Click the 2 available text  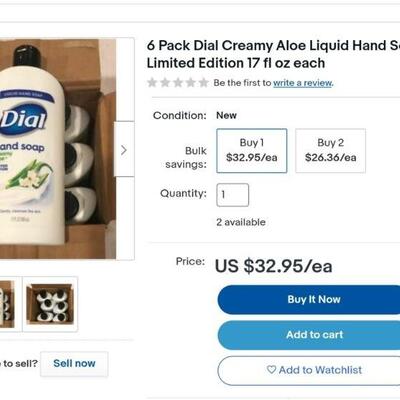(x=241, y=222)
